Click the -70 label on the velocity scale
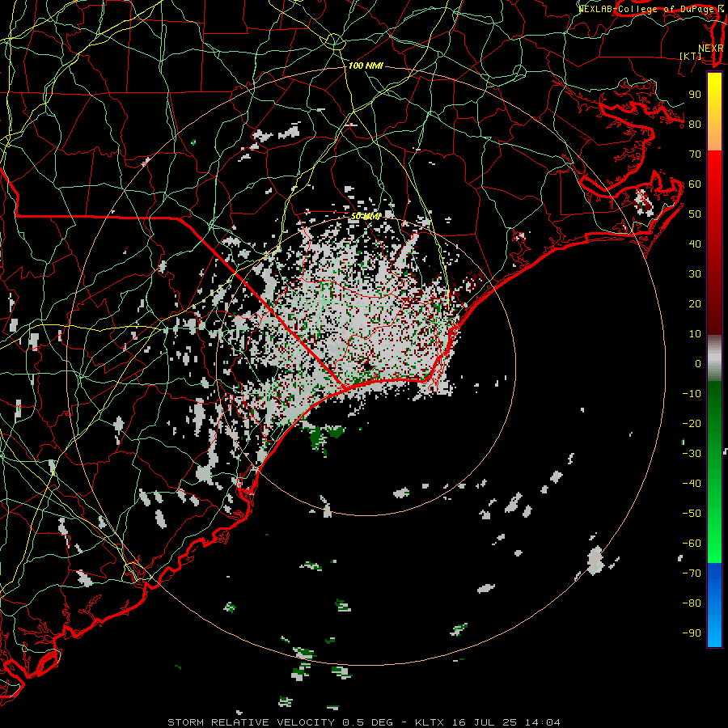The height and width of the screenshot is (728, 728). click(692, 574)
